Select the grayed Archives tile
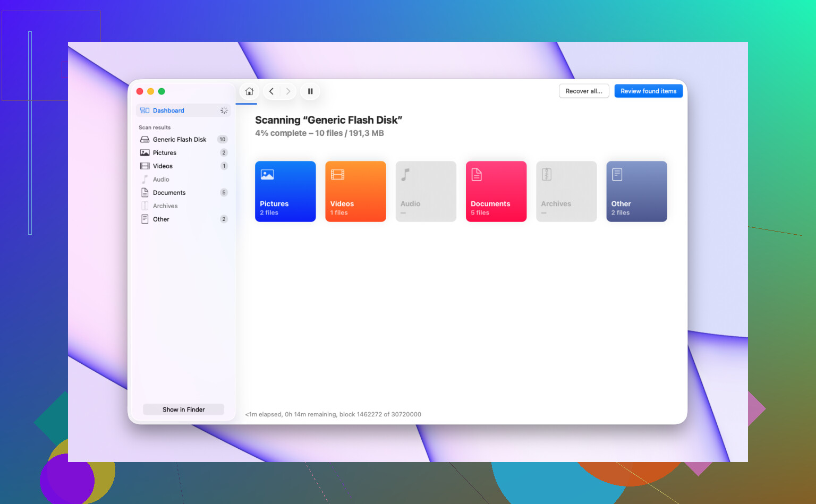The image size is (816, 504). tap(566, 191)
